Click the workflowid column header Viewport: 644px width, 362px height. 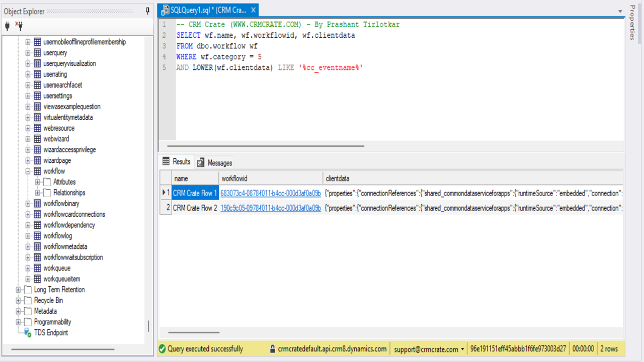click(271, 178)
